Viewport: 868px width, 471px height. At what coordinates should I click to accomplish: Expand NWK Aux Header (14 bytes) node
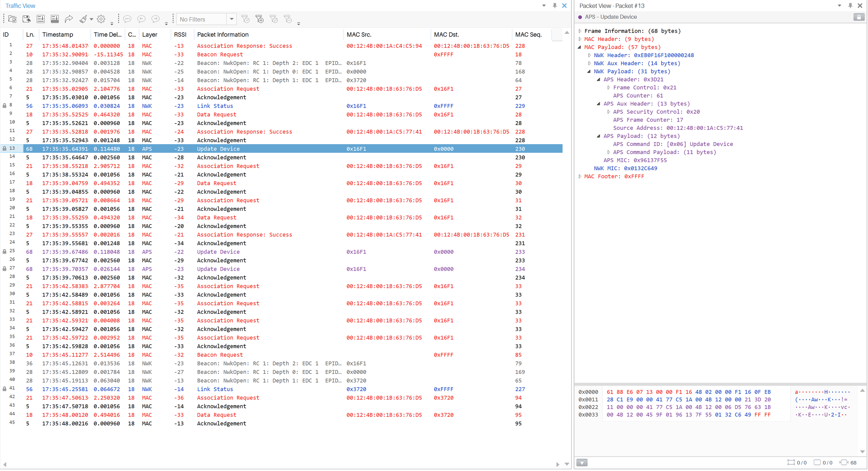click(x=590, y=64)
